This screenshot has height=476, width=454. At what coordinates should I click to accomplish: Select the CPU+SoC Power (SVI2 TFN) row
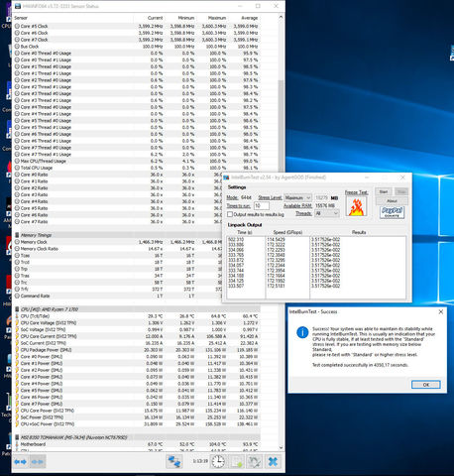136,423
